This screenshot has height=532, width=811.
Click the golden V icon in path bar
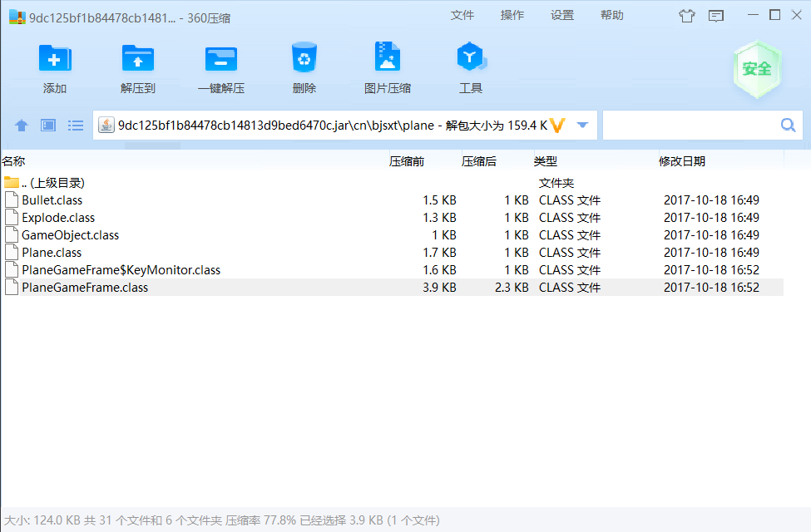click(557, 126)
